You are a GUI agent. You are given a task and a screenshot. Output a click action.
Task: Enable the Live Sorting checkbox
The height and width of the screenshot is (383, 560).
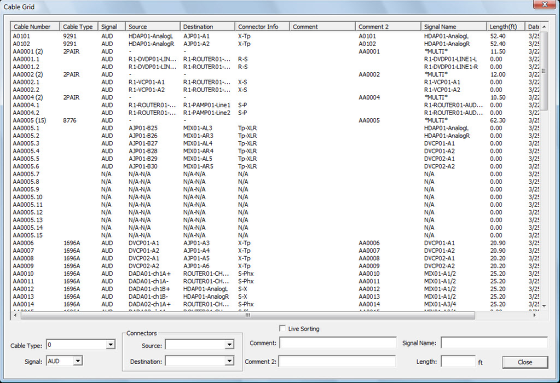(282, 328)
